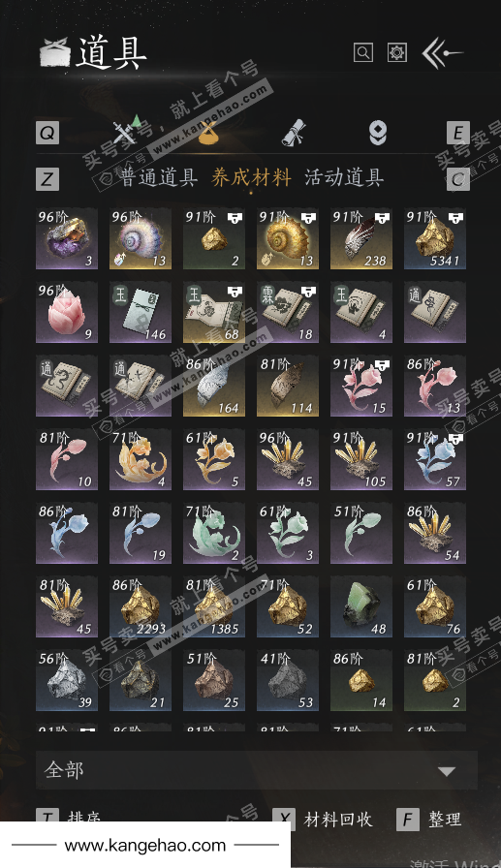Viewport: 501px width, 868px height.
Task: Select the pink lotus bud item
Action: tap(67, 312)
